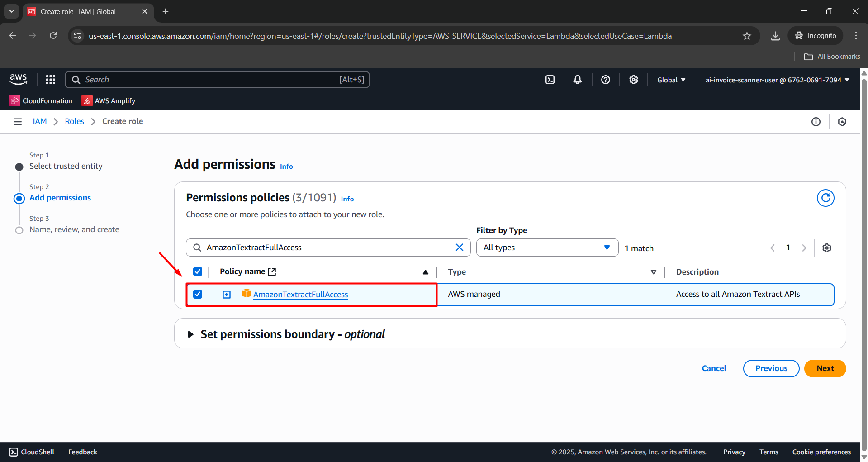Toggle the select-all policies checkbox
This screenshot has width=868, height=462.
[x=198, y=271]
